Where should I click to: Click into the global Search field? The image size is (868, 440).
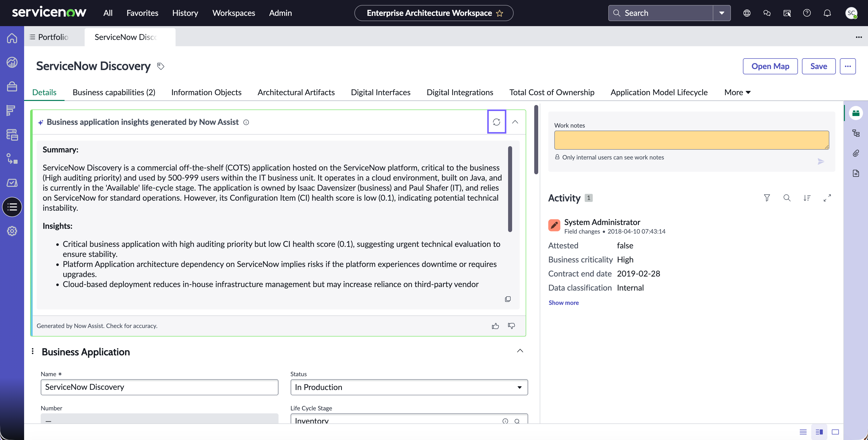[661, 13]
